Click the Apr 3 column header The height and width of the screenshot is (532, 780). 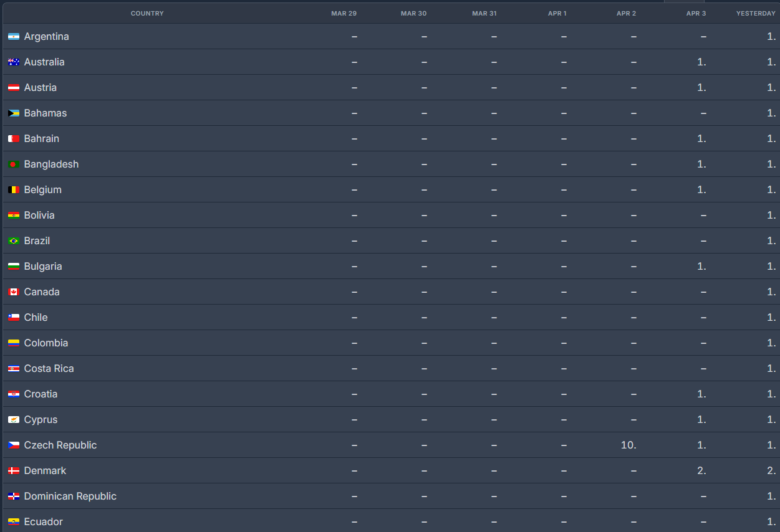tap(696, 13)
